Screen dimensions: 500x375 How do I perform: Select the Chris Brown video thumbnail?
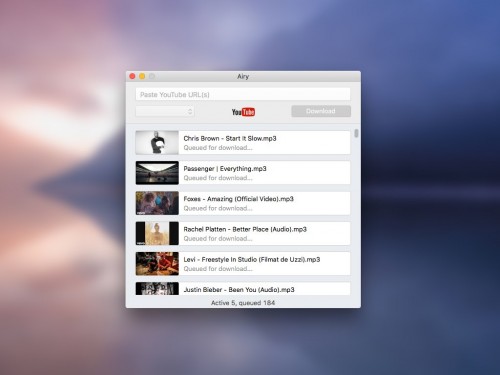pyautogui.click(x=157, y=142)
